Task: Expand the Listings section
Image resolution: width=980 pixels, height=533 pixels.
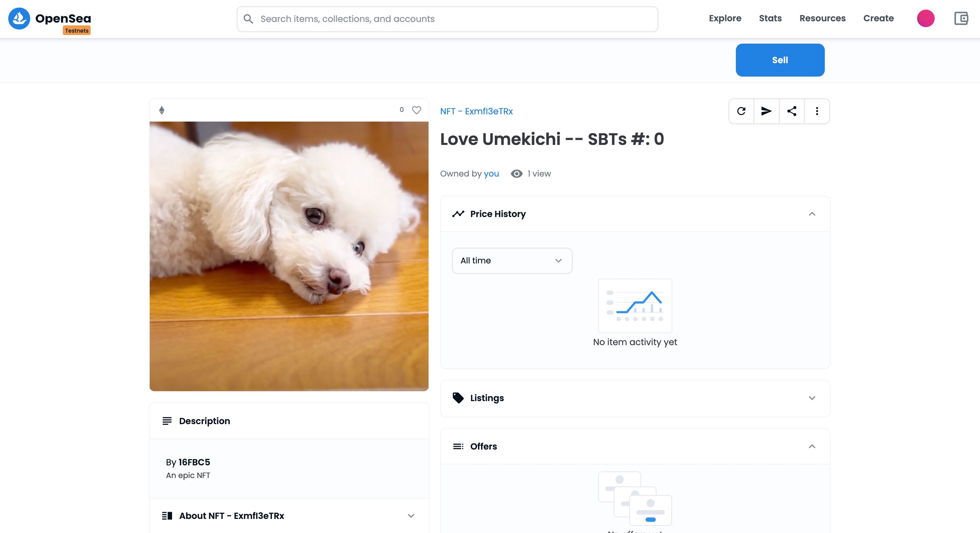Action: pos(812,398)
